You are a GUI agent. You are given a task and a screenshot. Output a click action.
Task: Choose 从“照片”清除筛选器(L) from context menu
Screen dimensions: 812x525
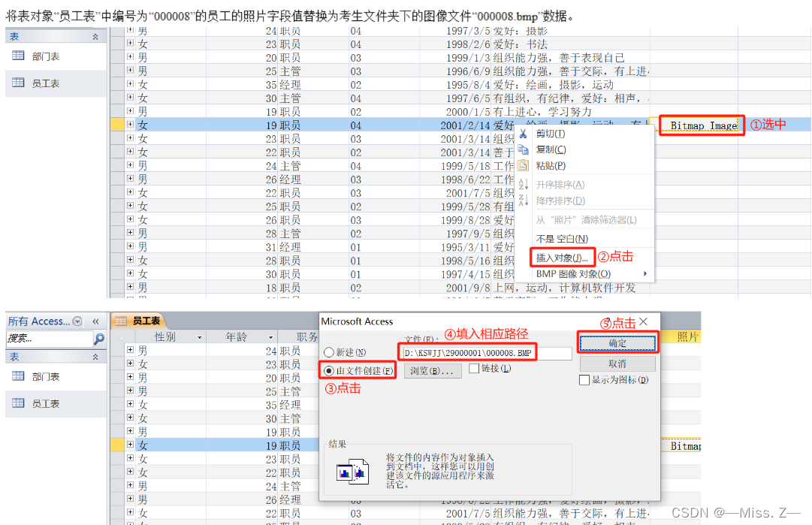tap(586, 220)
